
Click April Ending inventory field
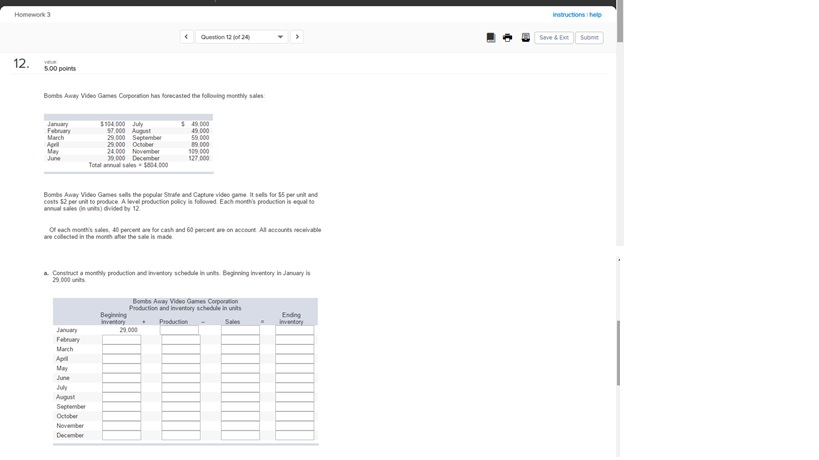(295, 359)
